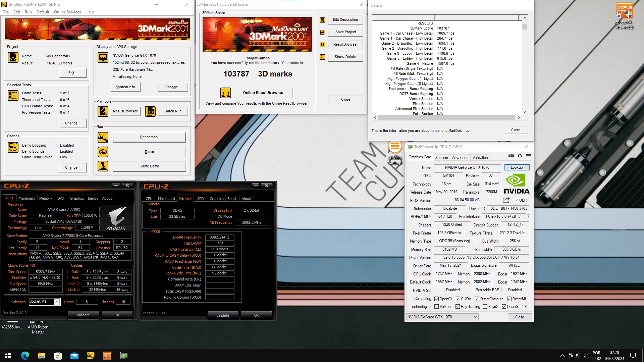This screenshot has width=644, height=362.
Task: Click the Options monitor icon
Action: 13,147
